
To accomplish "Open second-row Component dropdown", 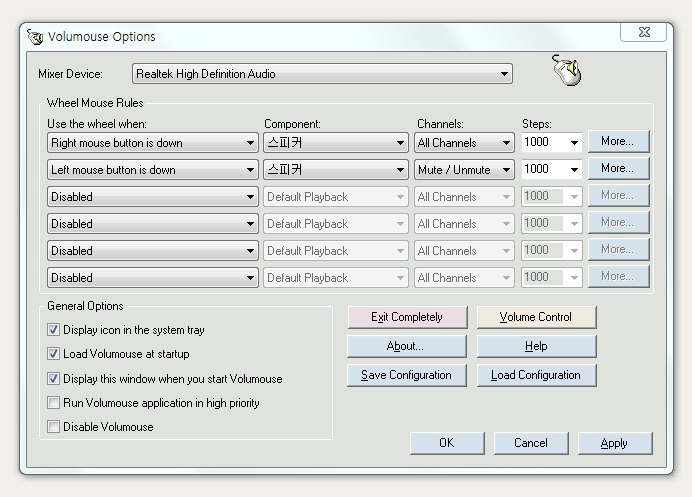I will click(336, 170).
